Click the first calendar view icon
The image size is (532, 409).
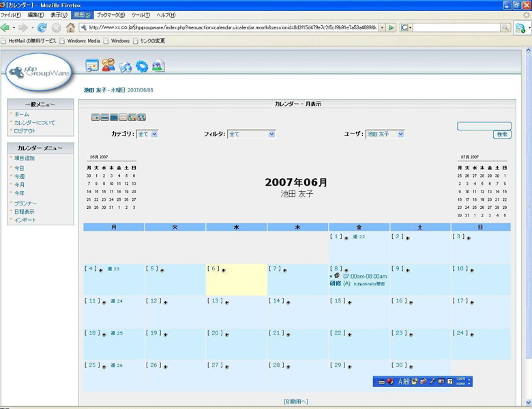coord(95,117)
